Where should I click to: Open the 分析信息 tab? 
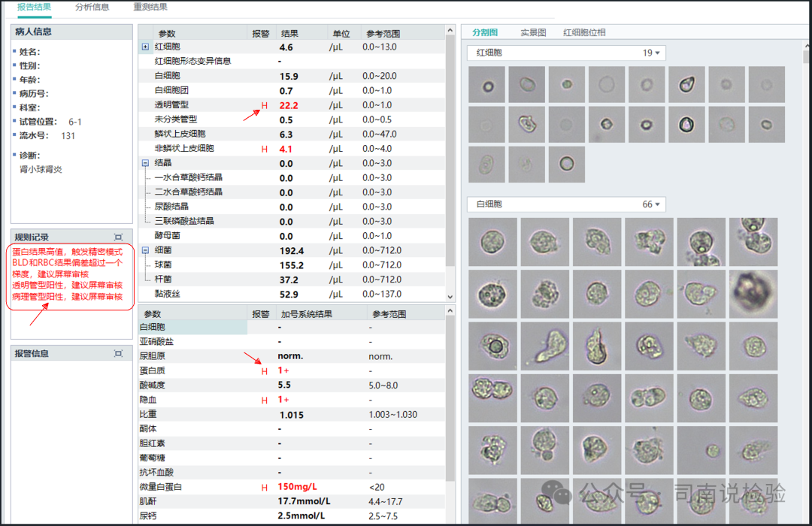click(x=92, y=8)
